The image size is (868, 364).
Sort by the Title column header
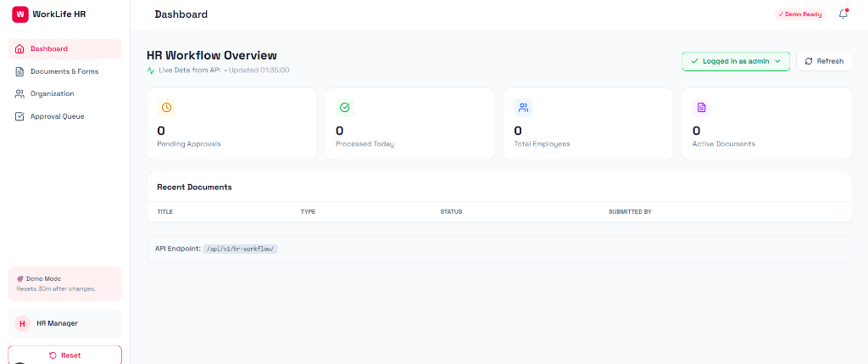tap(164, 211)
